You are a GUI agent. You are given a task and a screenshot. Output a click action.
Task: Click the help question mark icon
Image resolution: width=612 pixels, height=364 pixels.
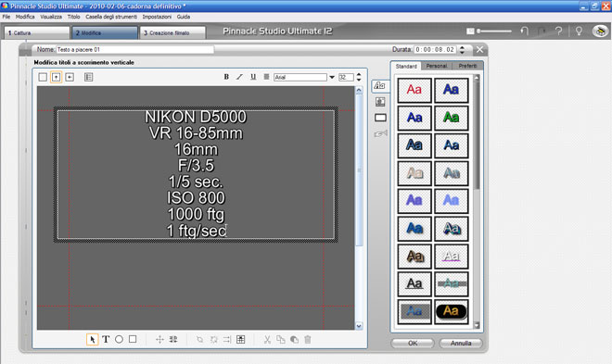[x=558, y=31]
